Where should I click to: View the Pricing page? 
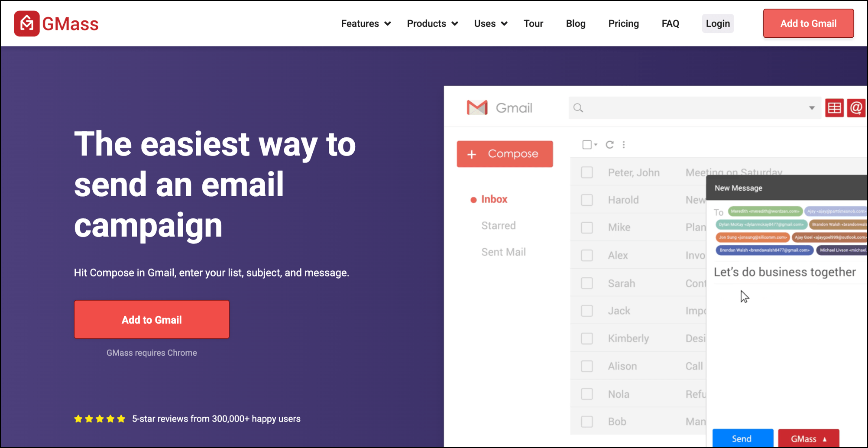click(623, 23)
